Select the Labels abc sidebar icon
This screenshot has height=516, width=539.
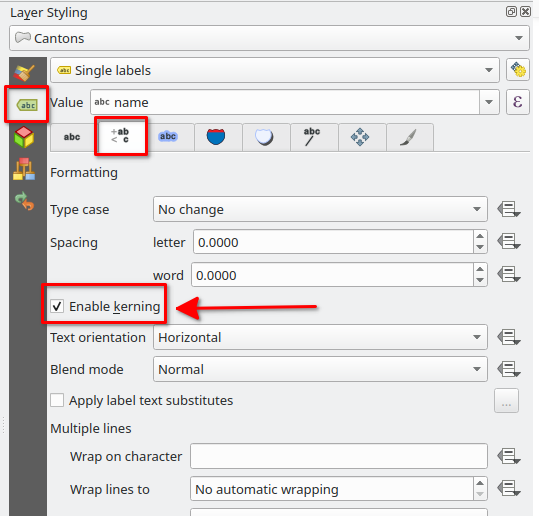tap(27, 105)
